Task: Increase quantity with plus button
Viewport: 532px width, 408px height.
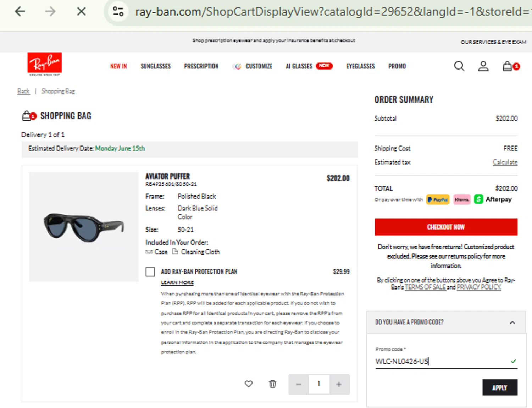Action: pyautogui.click(x=339, y=384)
